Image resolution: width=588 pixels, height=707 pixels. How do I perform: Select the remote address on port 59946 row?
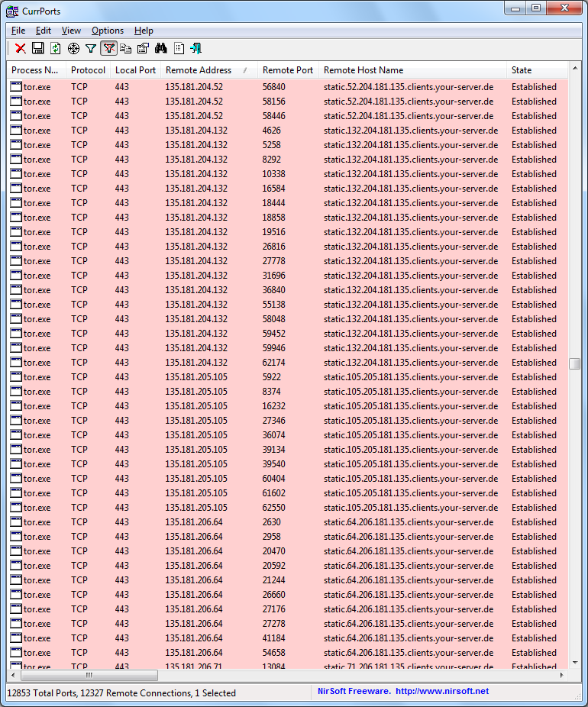[196, 348]
